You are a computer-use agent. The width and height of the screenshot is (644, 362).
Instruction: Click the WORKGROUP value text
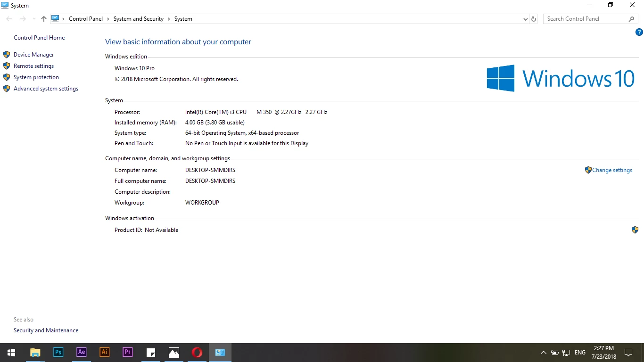[x=202, y=203]
